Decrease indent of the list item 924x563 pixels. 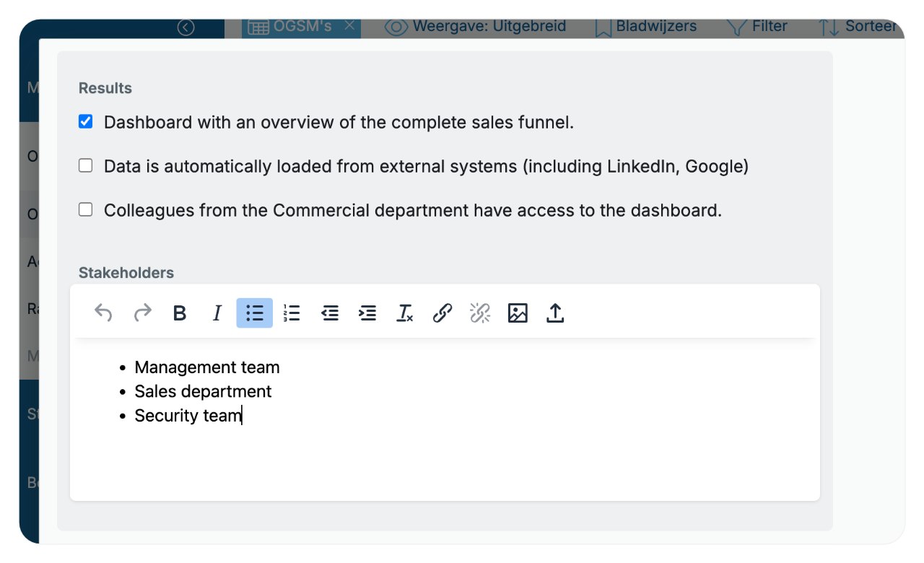point(330,313)
